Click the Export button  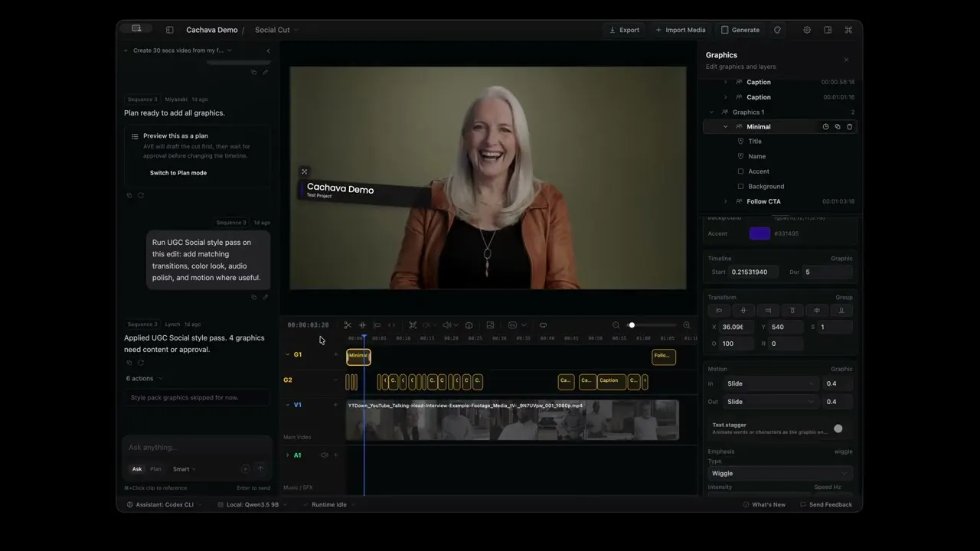(x=624, y=30)
